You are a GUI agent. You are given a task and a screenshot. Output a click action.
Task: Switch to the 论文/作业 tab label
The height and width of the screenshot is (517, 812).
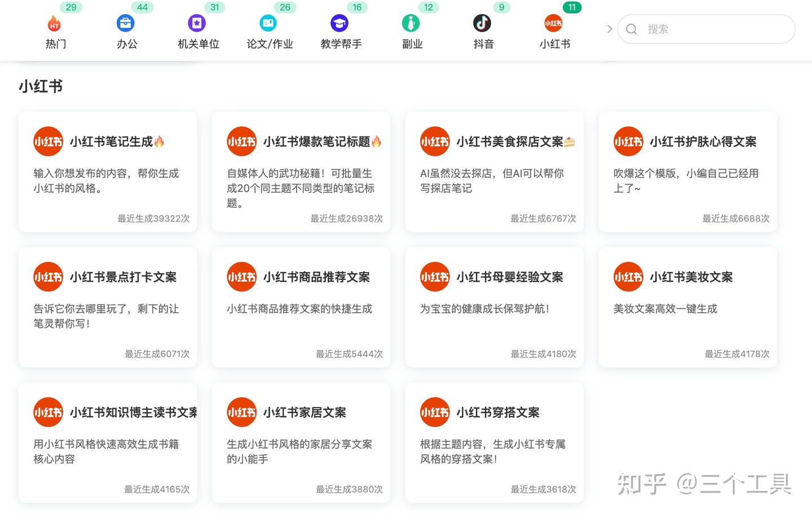click(270, 44)
